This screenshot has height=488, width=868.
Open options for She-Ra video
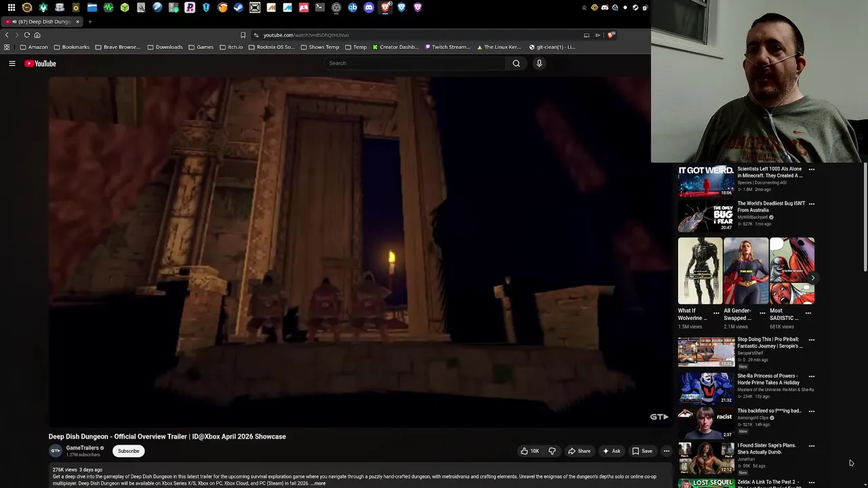click(x=811, y=376)
